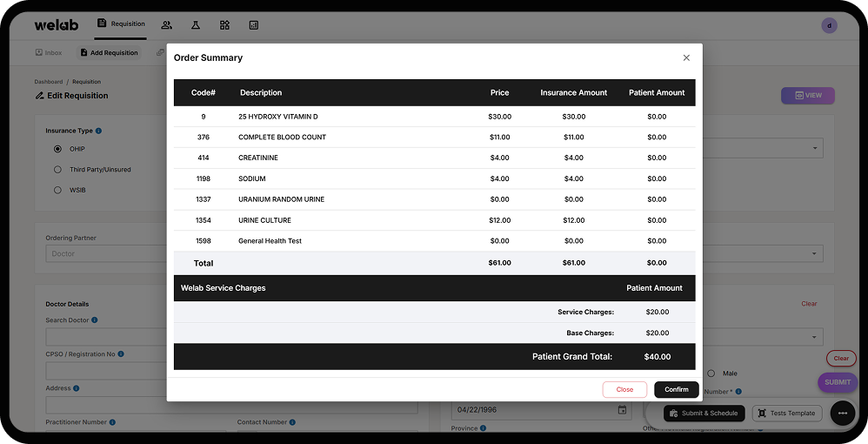868x444 pixels.
Task: Select the Male gender radio button
Action: click(x=711, y=373)
